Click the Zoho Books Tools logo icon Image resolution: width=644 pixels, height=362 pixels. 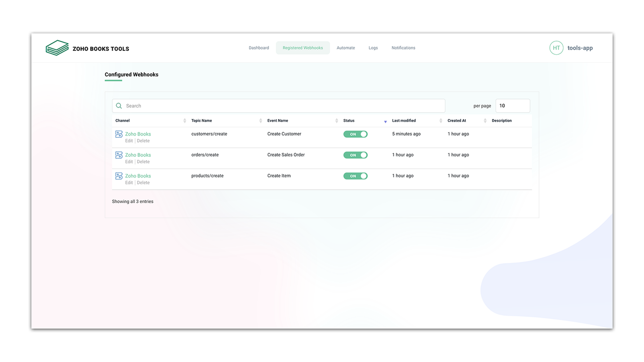click(x=57, y=48)
